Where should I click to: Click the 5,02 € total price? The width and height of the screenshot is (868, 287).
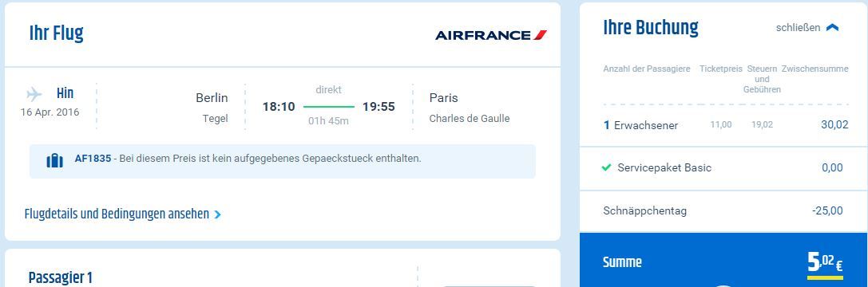pos(825,261)
